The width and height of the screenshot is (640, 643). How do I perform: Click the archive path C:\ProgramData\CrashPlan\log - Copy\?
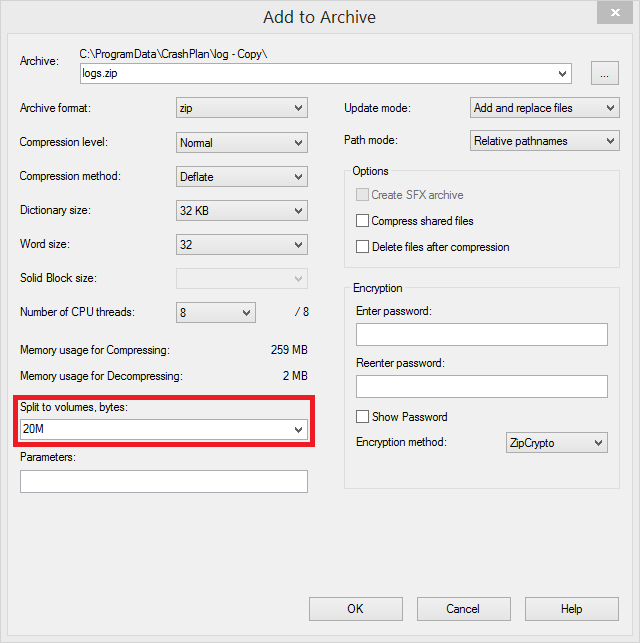[173, 54]
